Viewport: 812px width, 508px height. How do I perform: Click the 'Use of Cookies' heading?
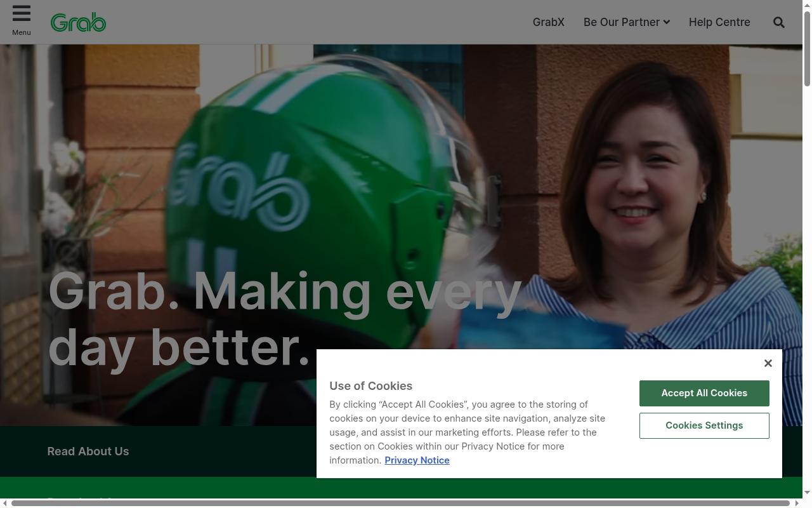tap(370, 386)
